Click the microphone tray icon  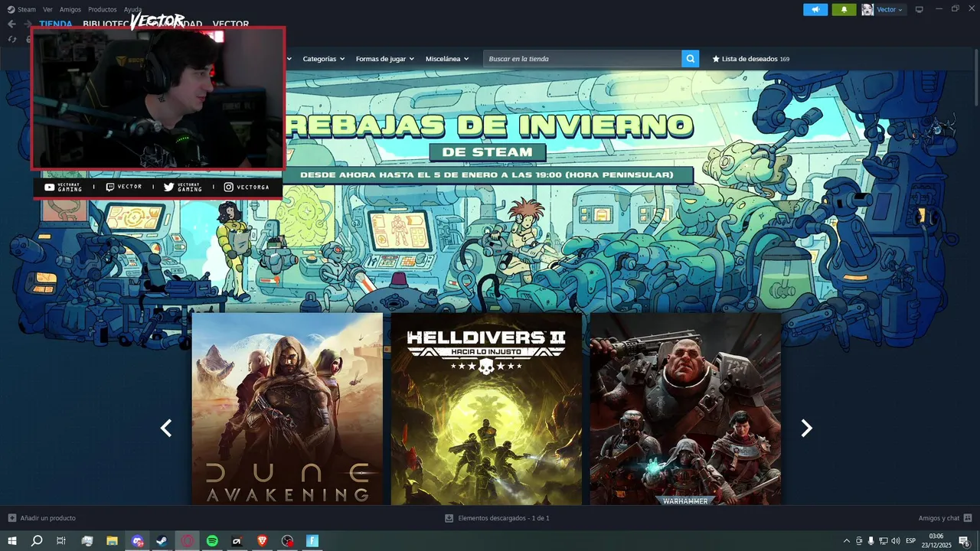click(871, 541)
